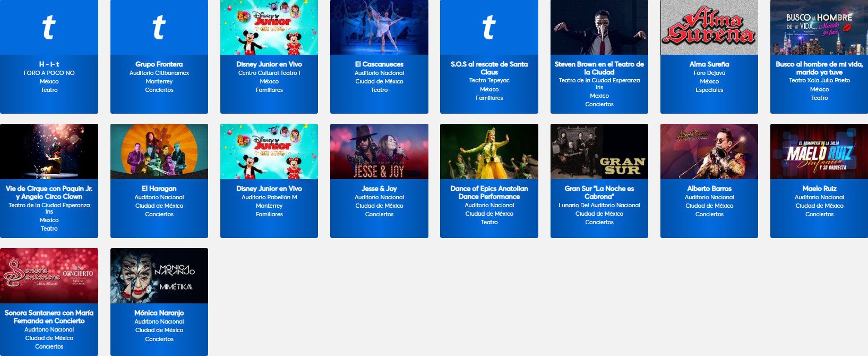Click the Alma Sureña event title
This screenshot has width=868, height=356.
coord(709,64)
